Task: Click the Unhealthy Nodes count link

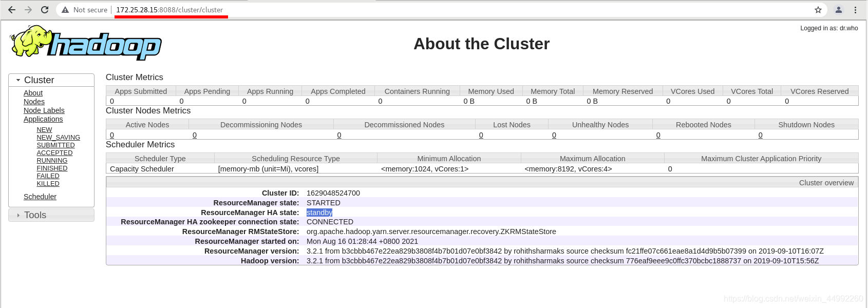Action: click(554, 135)
